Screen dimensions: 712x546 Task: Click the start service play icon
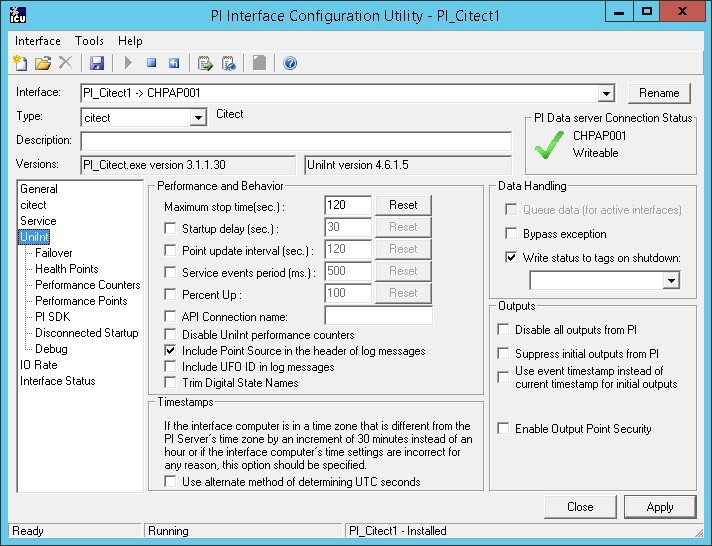[x=128, y=63]
